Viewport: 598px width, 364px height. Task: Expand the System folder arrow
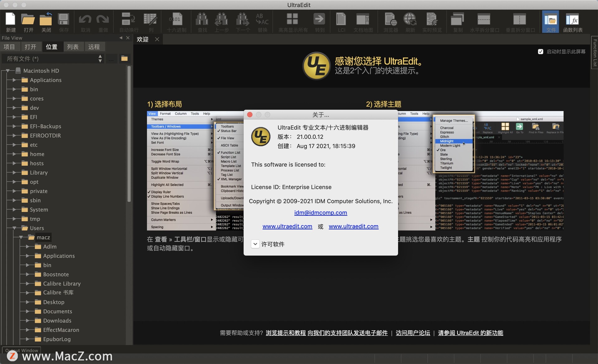click(14, 210)
